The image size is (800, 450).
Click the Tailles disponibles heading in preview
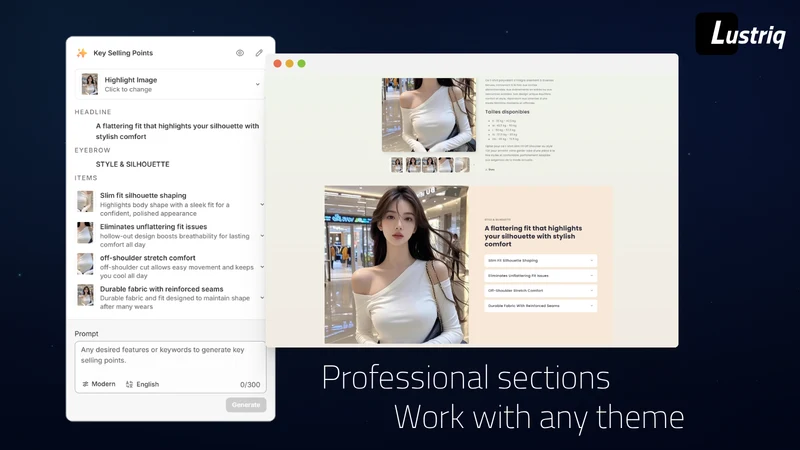coord(507,112)
